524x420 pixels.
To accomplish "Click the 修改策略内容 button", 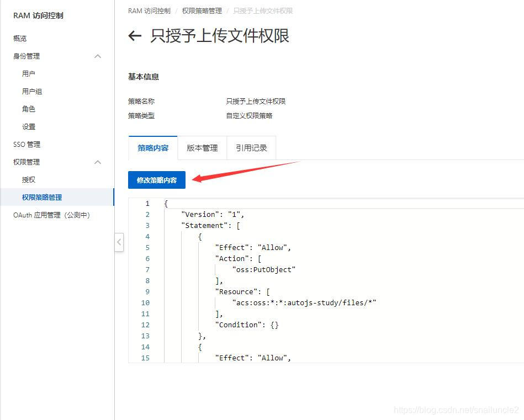I will click(x=157, y=180).
